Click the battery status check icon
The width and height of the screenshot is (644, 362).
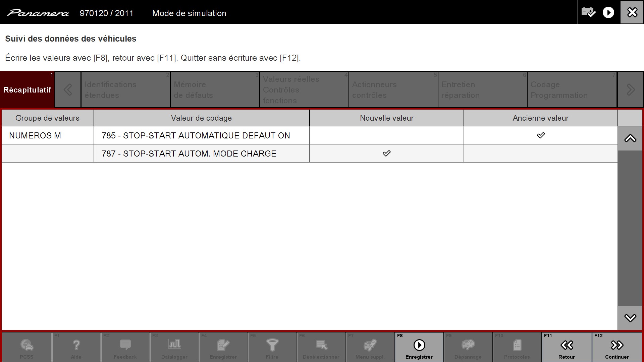pyautogui.click(x=589, y=12)
